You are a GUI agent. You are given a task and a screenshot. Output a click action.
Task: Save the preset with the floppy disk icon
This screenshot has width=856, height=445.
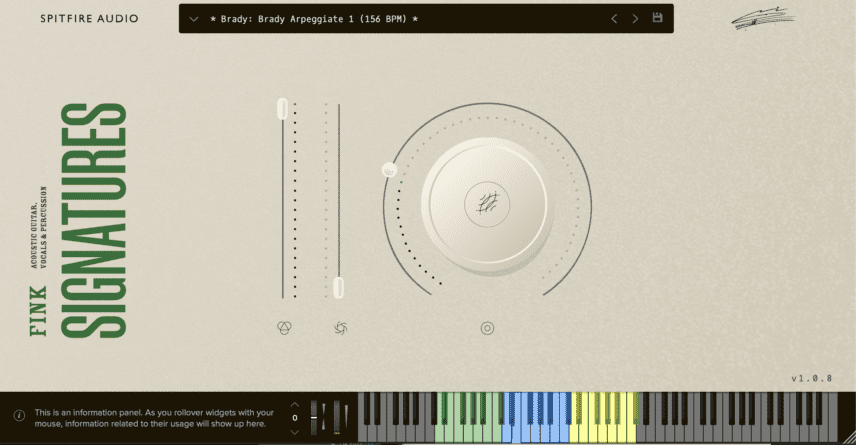[657, 17]
